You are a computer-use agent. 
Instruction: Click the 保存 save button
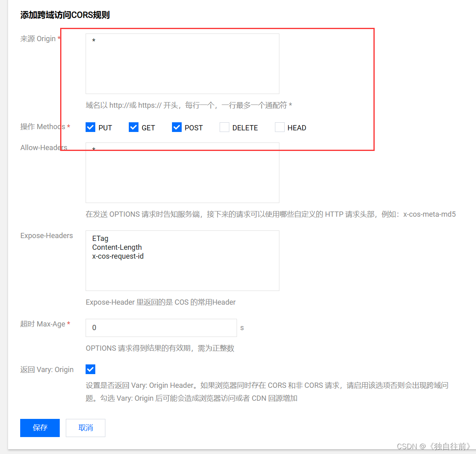[x=40, y=428]
